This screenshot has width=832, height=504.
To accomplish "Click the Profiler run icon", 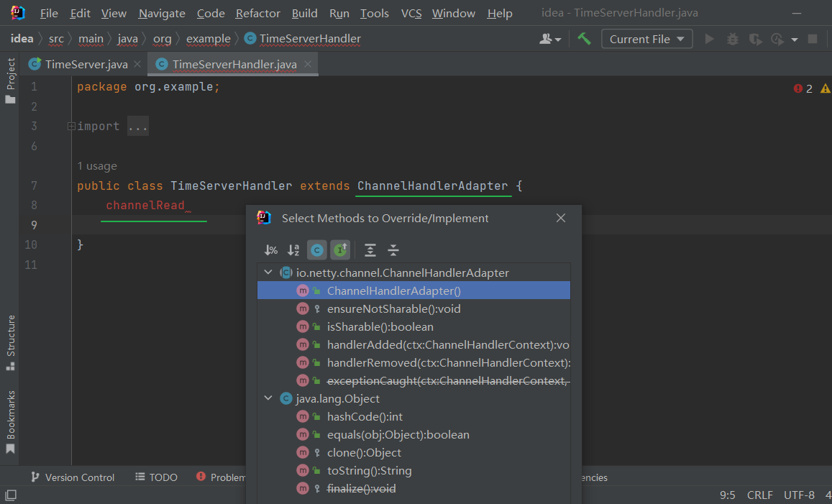I will point(777,39).
